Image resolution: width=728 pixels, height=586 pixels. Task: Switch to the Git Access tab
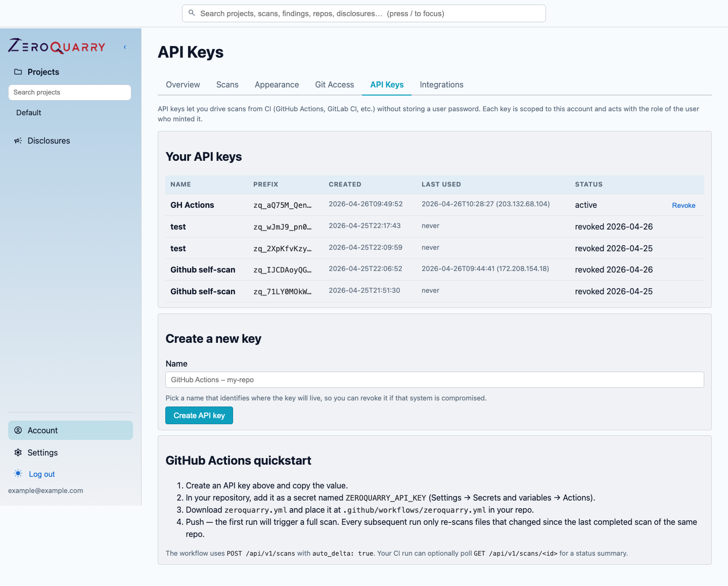click(x=335, y=84)
